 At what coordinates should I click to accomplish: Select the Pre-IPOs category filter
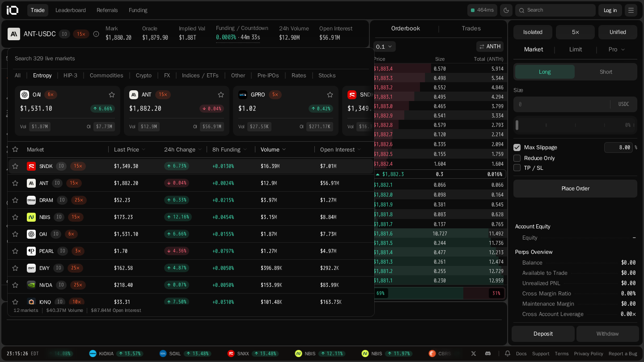268,76
